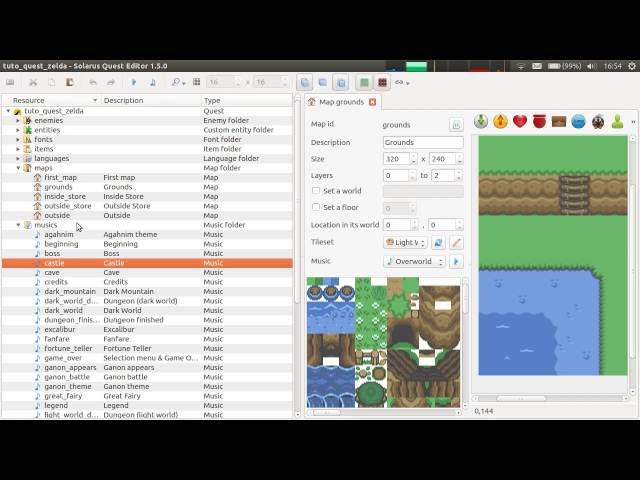Click the Paste clipboard icon
The width and height of the screenshot is (640, 480).
pyautogui.click(x=70, y=82)
